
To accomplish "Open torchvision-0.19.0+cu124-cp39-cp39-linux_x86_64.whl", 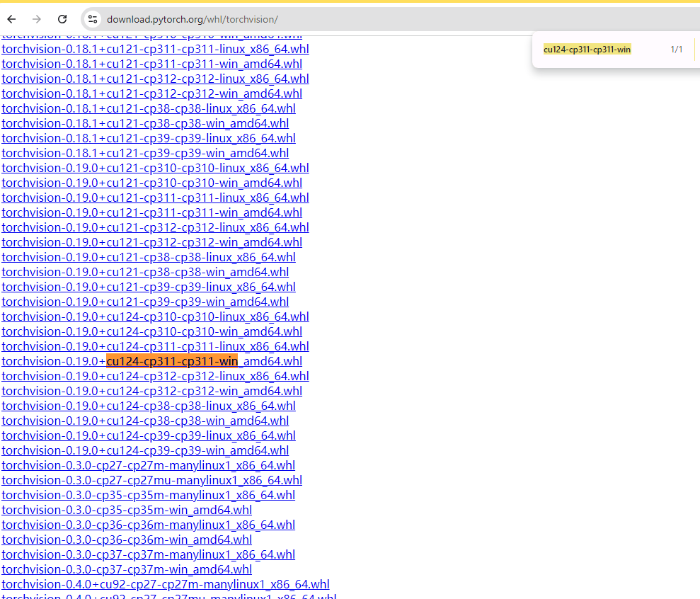I will (149, 436).
